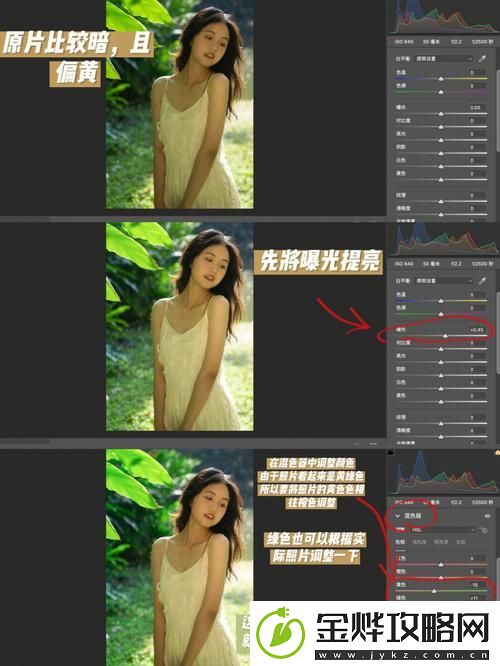Click the 白色 slider handle in the top panel
Screen dimensions: 500x666
pyautogui.click(x=441, y=166)
